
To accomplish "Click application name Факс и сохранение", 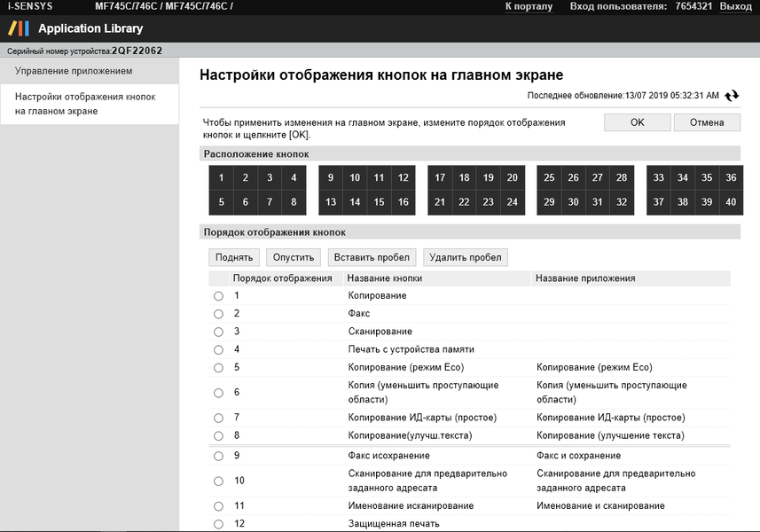I will (578, 456).
